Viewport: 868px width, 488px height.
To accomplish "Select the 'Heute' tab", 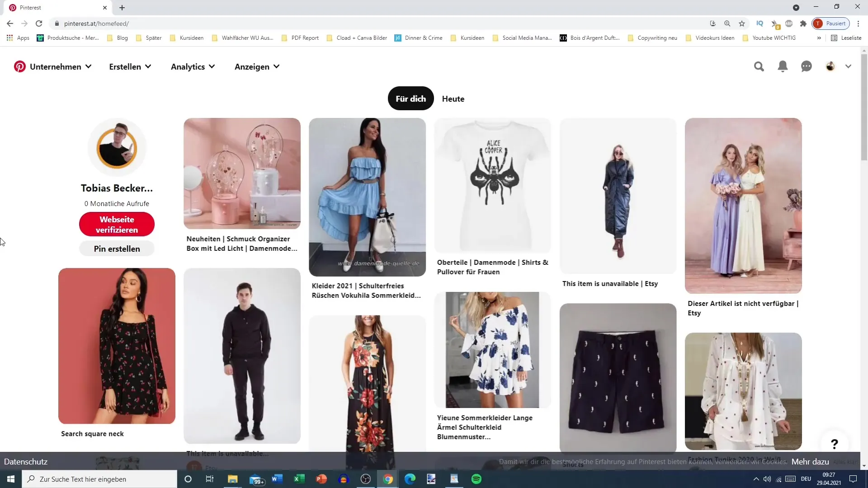I will click(x=453, y=99).
